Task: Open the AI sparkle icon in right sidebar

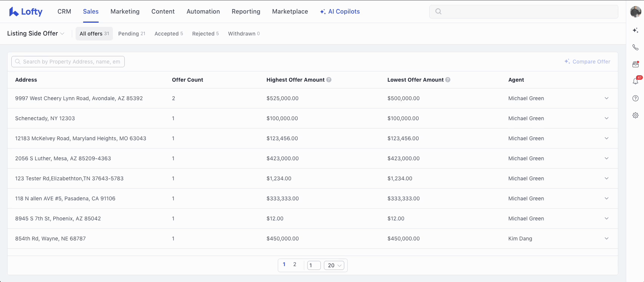Action: point(635,30)
